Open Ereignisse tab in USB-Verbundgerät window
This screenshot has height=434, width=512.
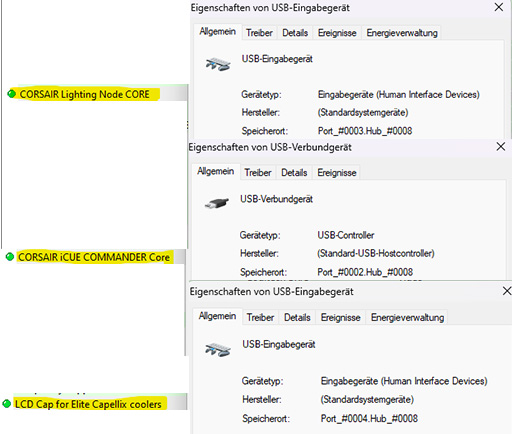[x=337, y=173]
